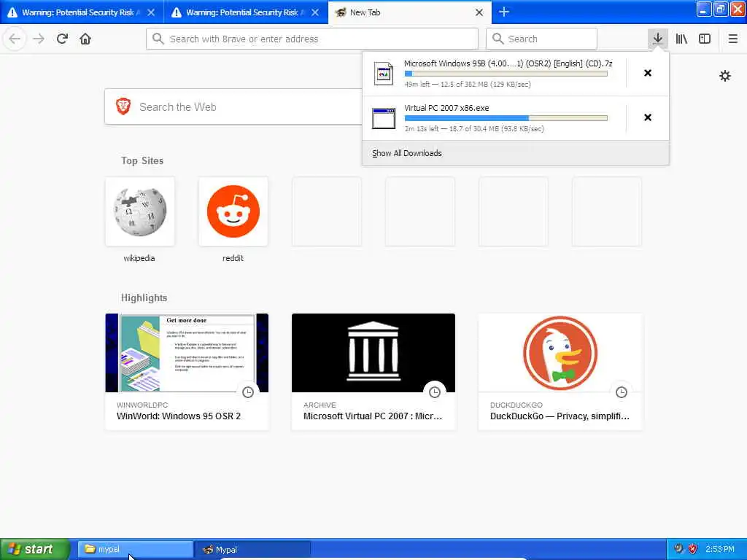
Task: Click the Virtual PC 2007 x86.exe filename
Action: coord(446,108)
